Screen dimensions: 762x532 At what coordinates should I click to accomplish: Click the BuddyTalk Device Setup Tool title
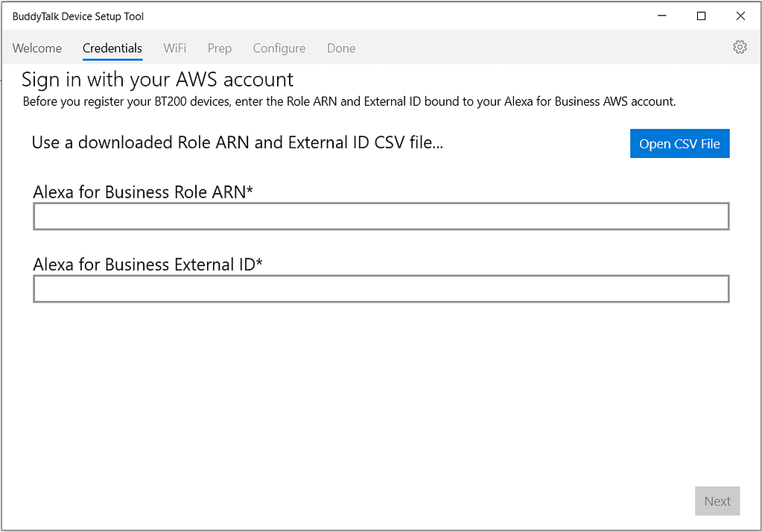point(78,16)
